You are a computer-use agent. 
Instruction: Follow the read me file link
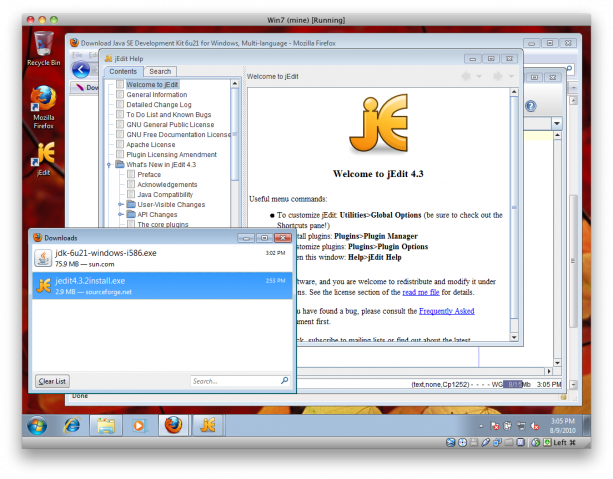(421, 292)
